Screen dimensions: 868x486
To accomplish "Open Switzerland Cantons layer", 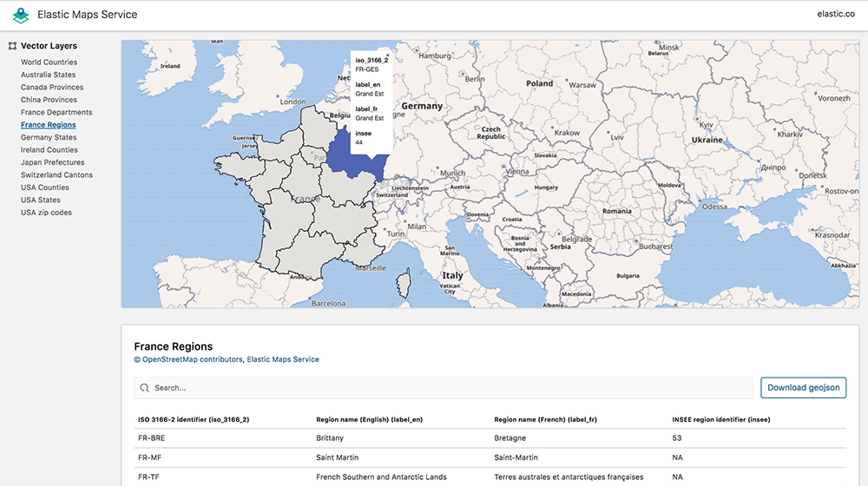I will pos(56,175).
